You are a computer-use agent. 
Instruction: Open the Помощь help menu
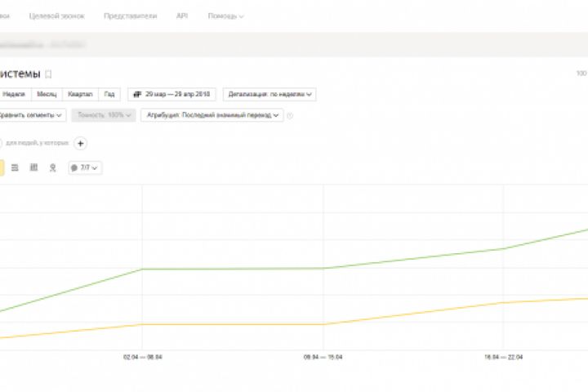pos(224,16)
